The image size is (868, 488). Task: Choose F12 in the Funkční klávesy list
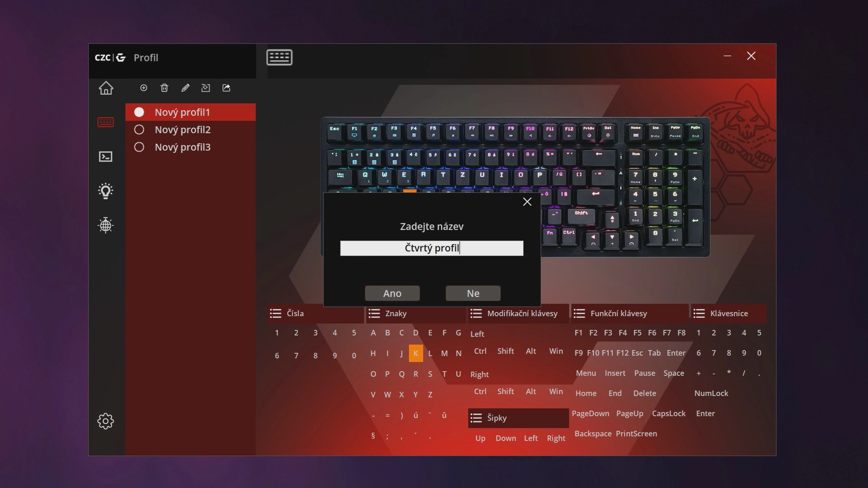click(622, 353)
